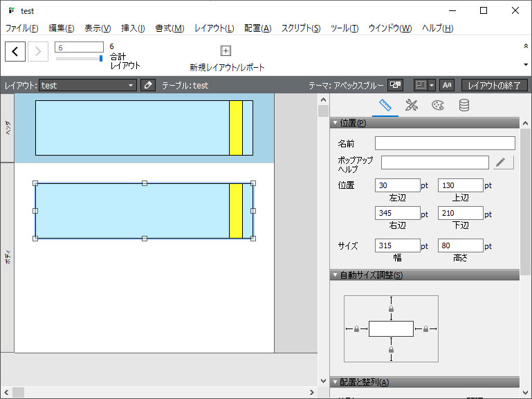Toggle the left anchor lock

pyautogui.click(x=356, y=329)
